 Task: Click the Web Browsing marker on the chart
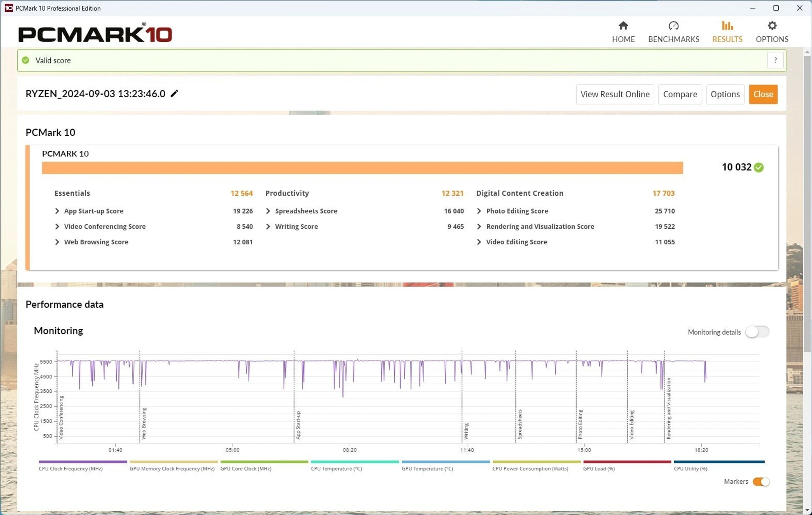pos(144,423)
